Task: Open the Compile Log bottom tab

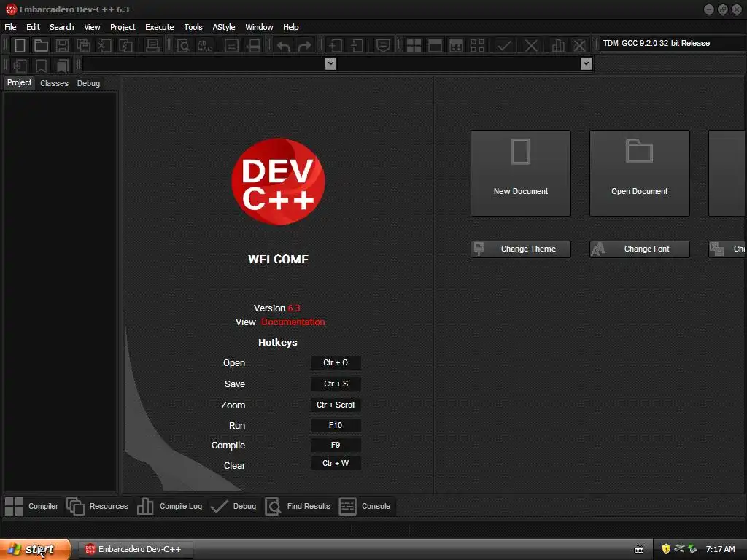Action: (x=169, y=506)
